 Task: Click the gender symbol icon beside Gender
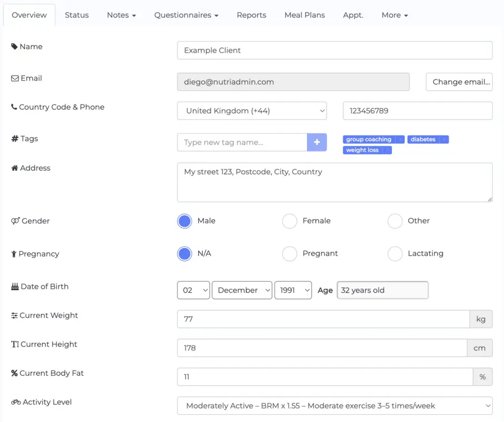[x=13, y=221]
